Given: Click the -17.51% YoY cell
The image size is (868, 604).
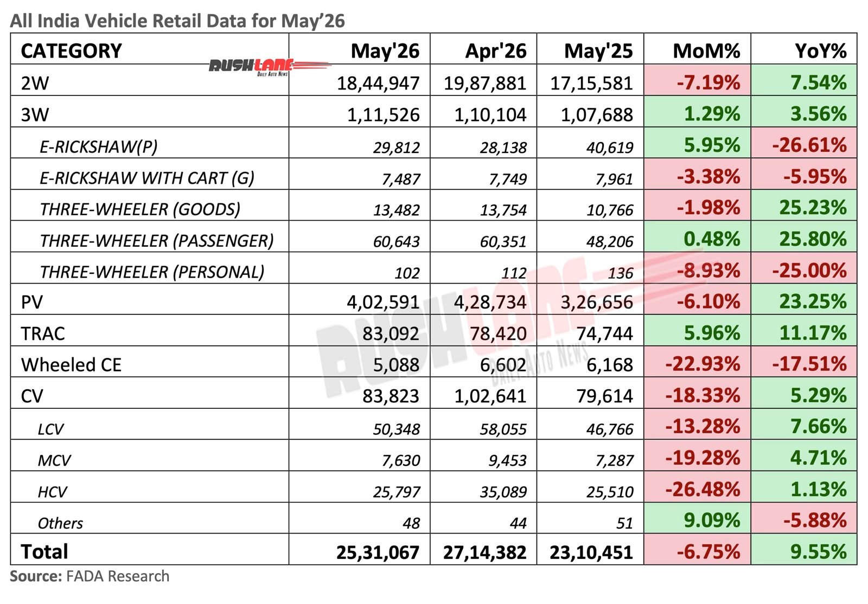Looking at the screenshot, I should coord(804,363).
